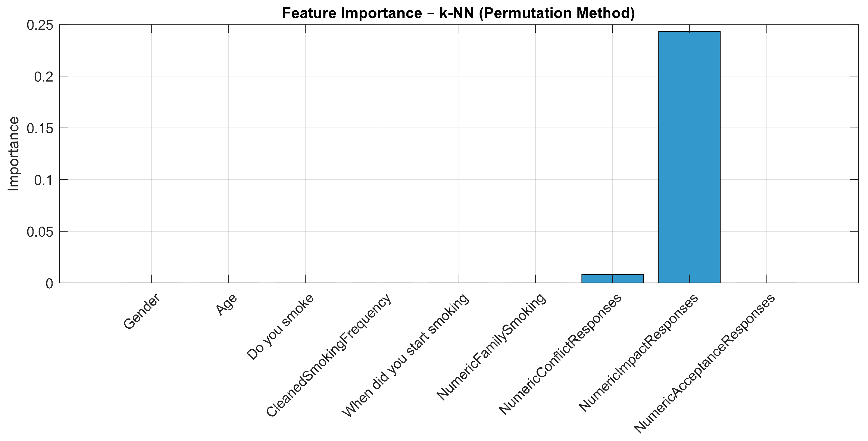Click the 'Feature Importance' words in the title
This screenshot has width=868, height=441.
click(x=352, y=13)
